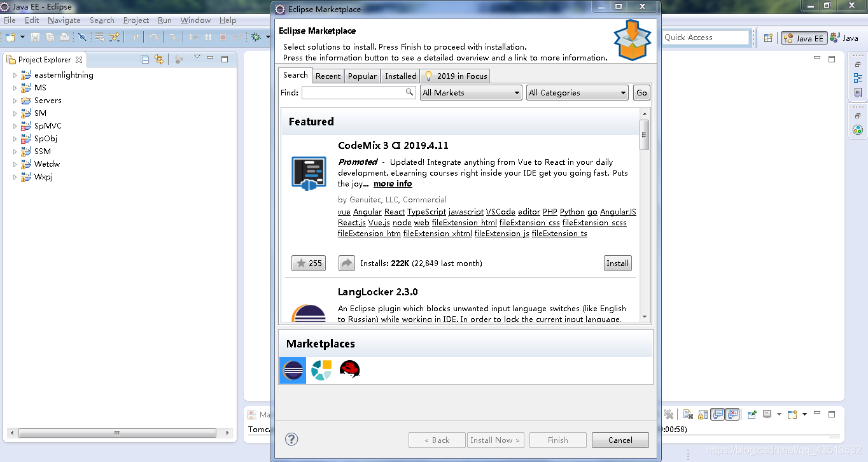Select the Wxpj project
This screenshot has height=462, width=868.
[43, 177]
